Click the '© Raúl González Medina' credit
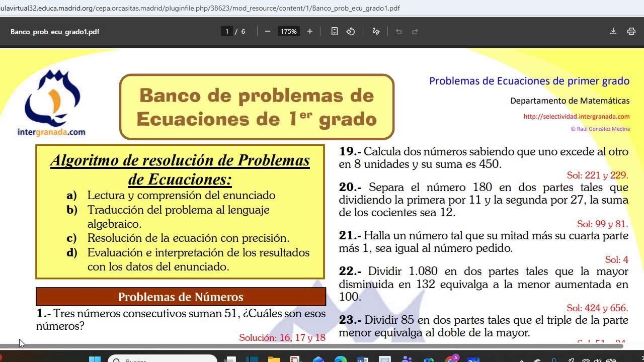This screenshot has width=644, height=362. coord(600,129)
